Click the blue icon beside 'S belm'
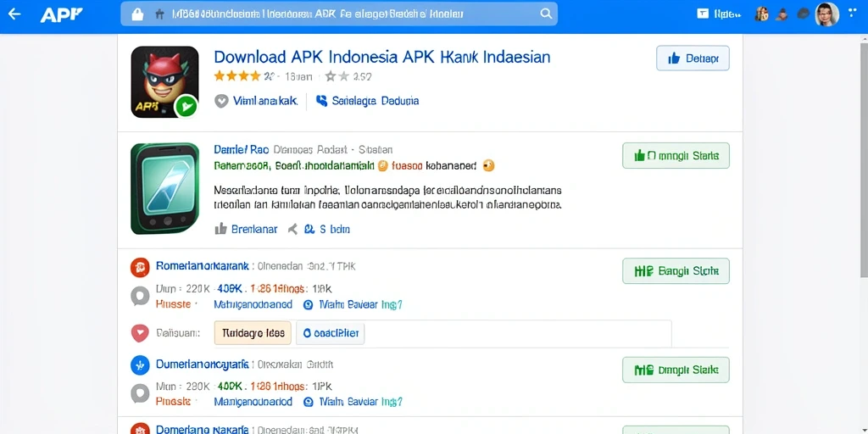Screen dimensions: 868x434 coord(309,229)
